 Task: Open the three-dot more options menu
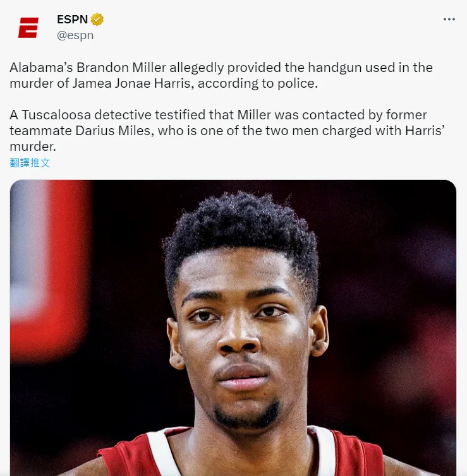point(449,20)
